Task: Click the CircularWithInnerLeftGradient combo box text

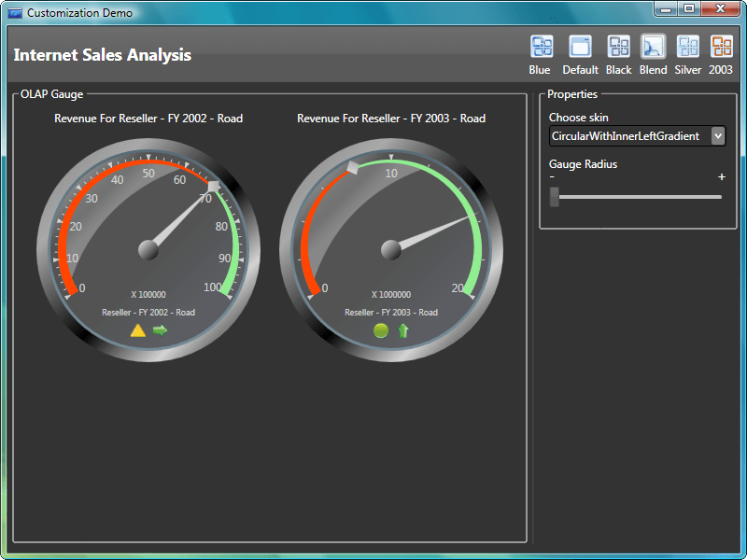Action: click(626, 136)
